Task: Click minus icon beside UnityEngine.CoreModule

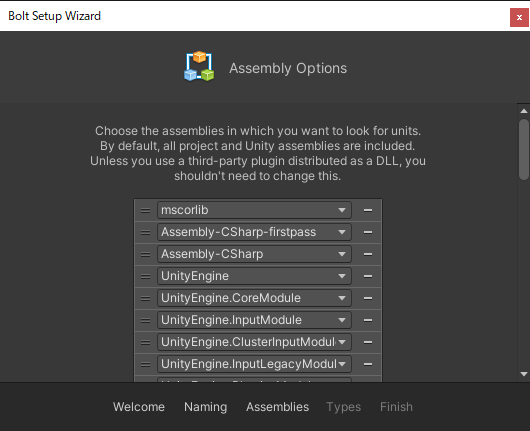Action: [368, 298]
